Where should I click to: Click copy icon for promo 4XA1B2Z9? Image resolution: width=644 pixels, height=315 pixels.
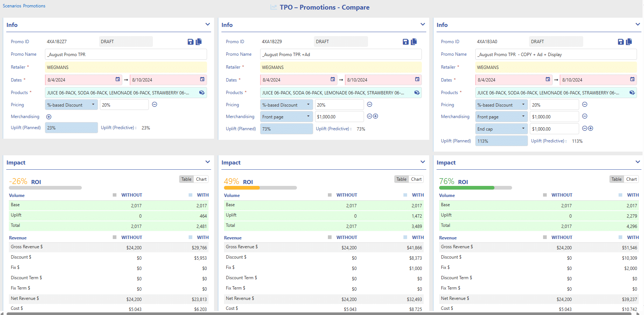pyautogui.click(x=414, y=42)
